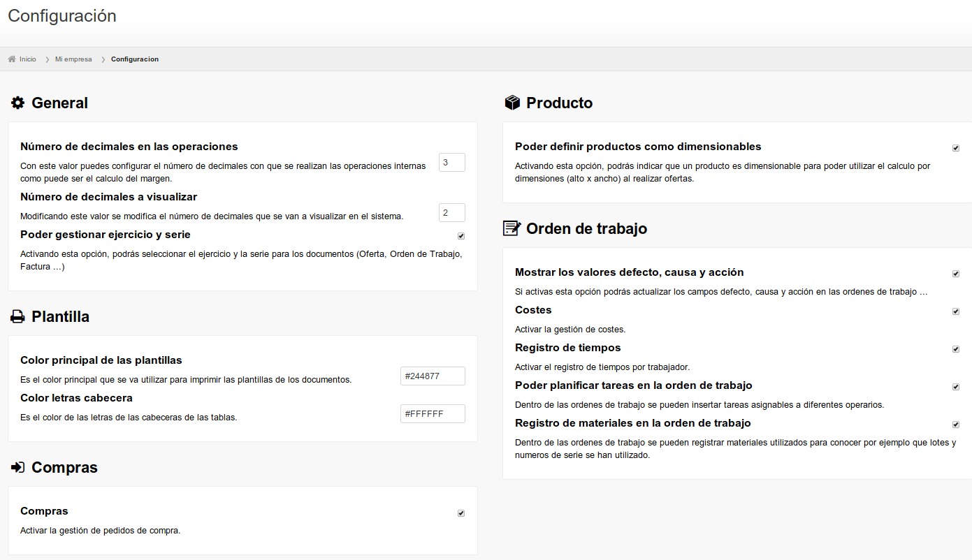Viewport: 972px width, 560px height.
Task: Click the 'Registro de tiempos' label
Action: [568, 348]
